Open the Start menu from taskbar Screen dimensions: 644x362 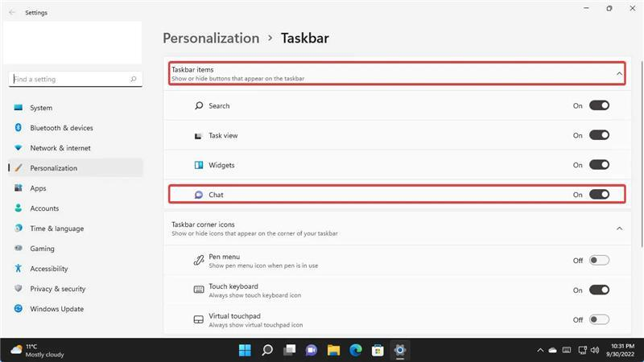click(x=245, y=350)
